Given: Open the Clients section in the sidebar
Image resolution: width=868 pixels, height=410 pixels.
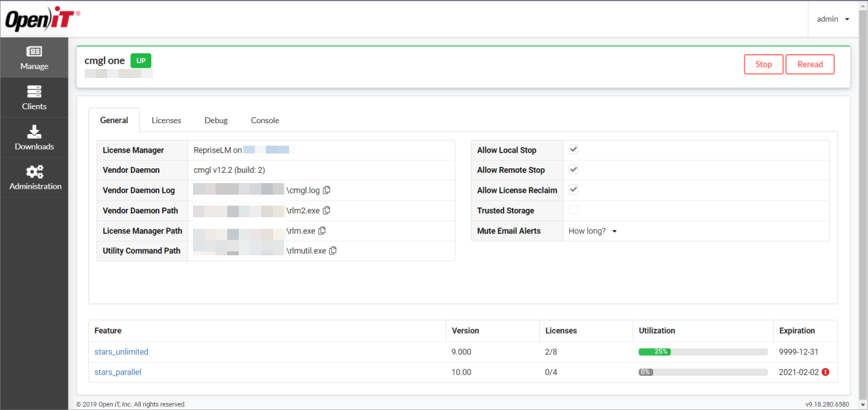Looking at the screenshot, I should coord(34,97).
